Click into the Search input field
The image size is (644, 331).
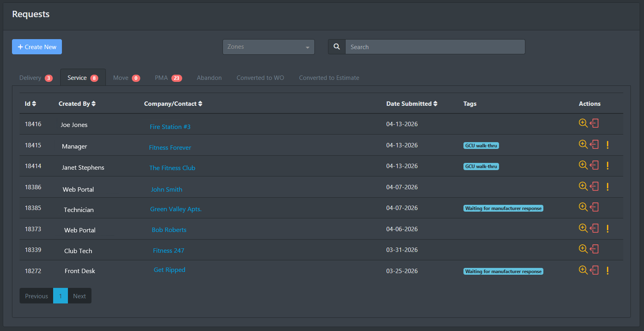(435, 47)
